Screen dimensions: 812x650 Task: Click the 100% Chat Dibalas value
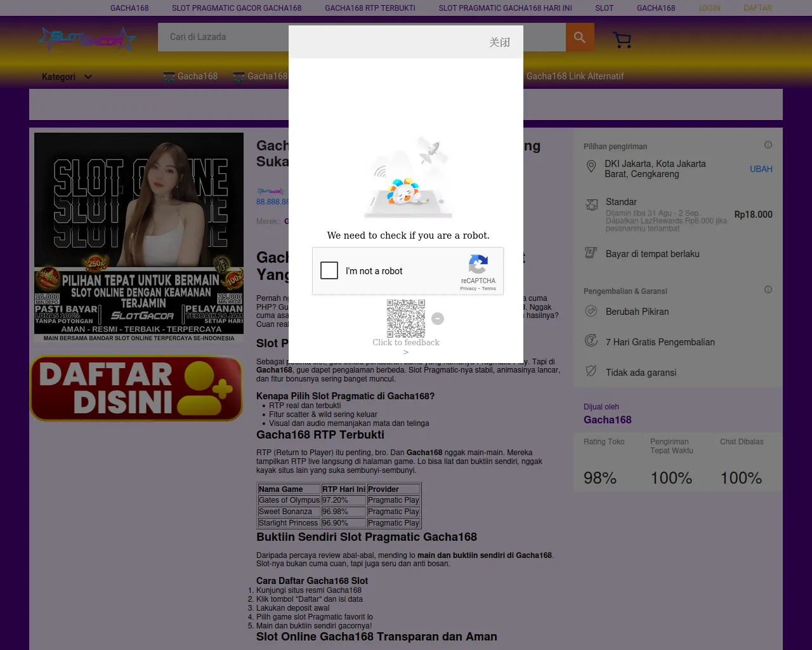[741, 478]
